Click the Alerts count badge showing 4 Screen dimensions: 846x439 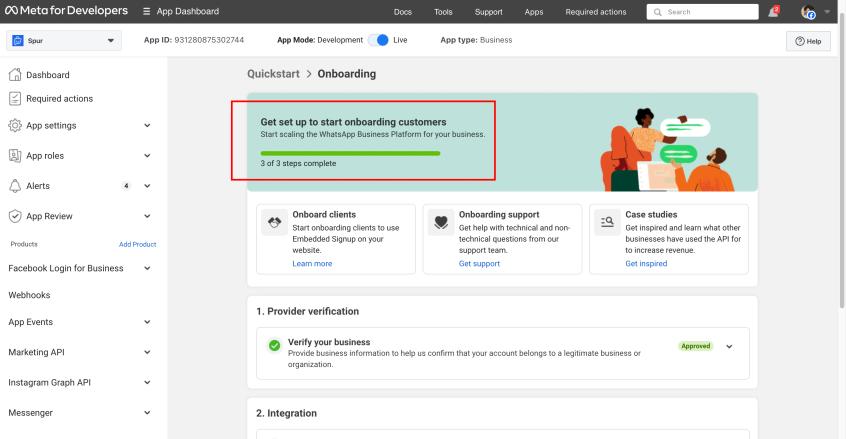(126, 186)
